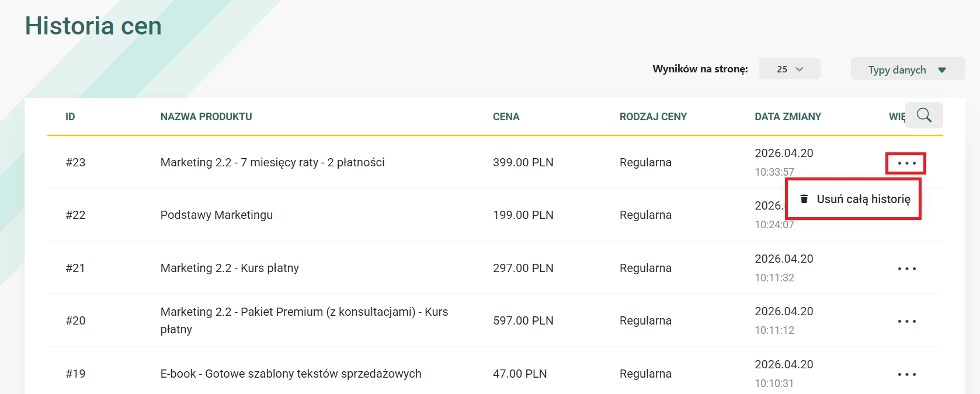Open three-dot menu for row #21
Viewport: 980px width, 394px height.
(x=906, y=269)
